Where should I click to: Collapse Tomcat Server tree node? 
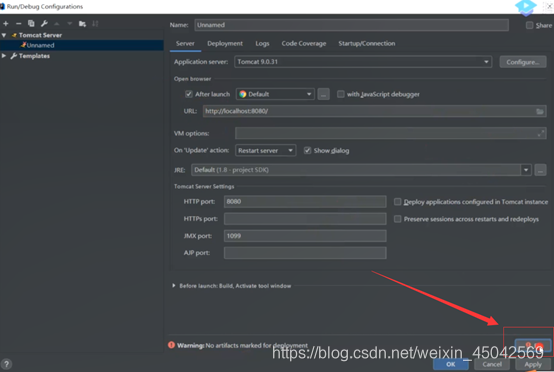[x=4, y=35]
